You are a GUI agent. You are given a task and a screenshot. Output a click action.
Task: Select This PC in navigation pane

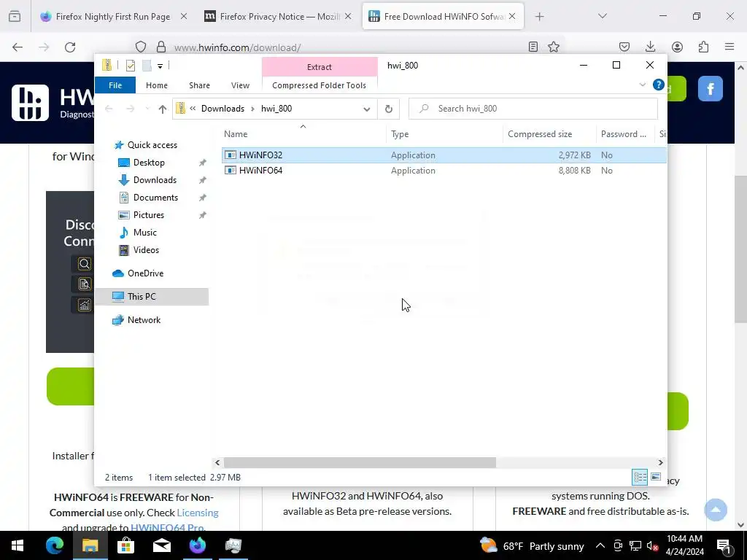152,297
